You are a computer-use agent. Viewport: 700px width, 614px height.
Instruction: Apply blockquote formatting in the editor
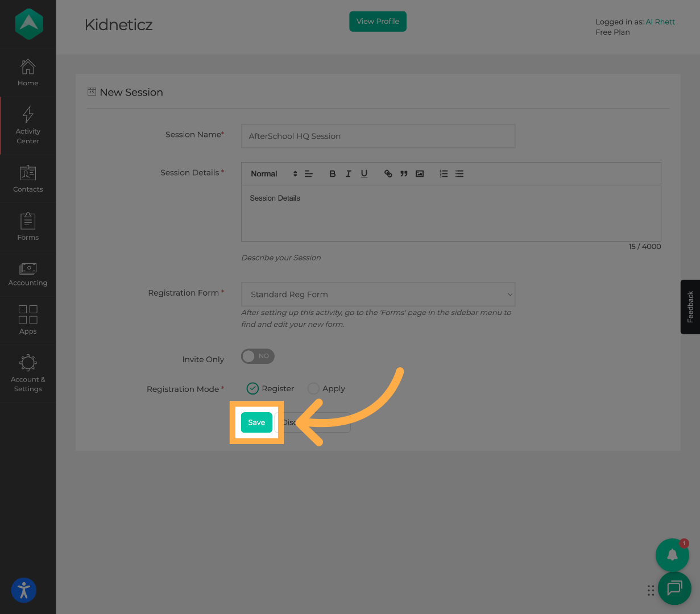click(404, 173)
